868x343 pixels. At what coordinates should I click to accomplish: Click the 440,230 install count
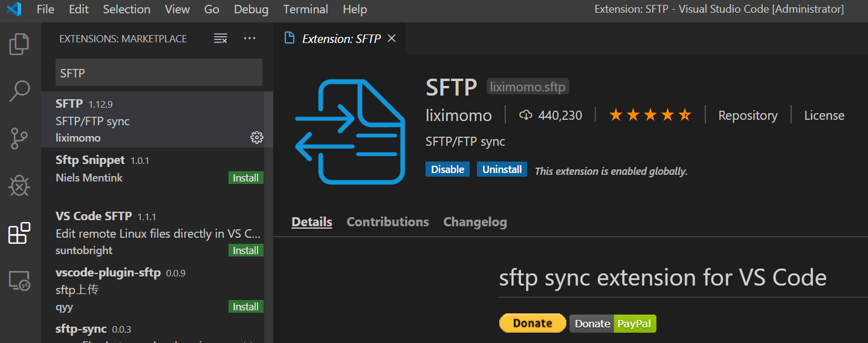pyautogui.click(x=560, y=115)
